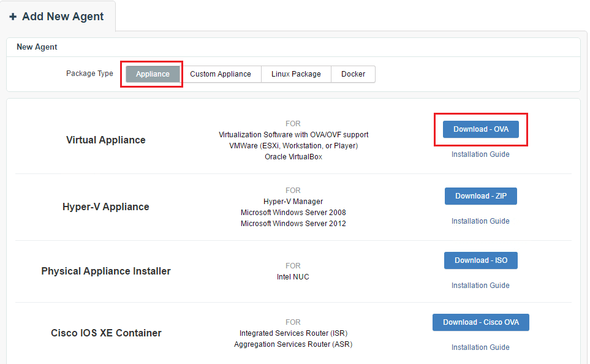Click the Virtual Appliance heading
Image resolution: width=590 pixels, height=364 pixels.
coord(106,140)
